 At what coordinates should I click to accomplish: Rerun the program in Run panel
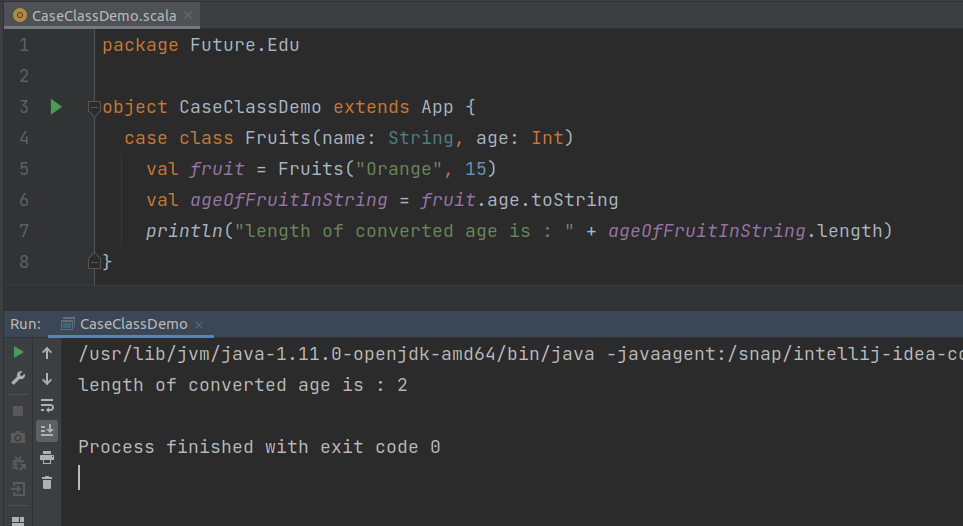18,352
